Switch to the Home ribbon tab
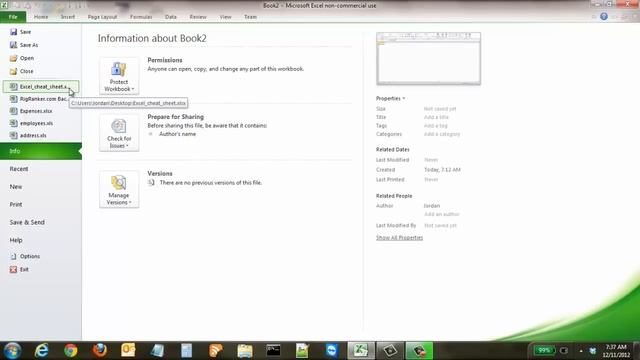 41,17
